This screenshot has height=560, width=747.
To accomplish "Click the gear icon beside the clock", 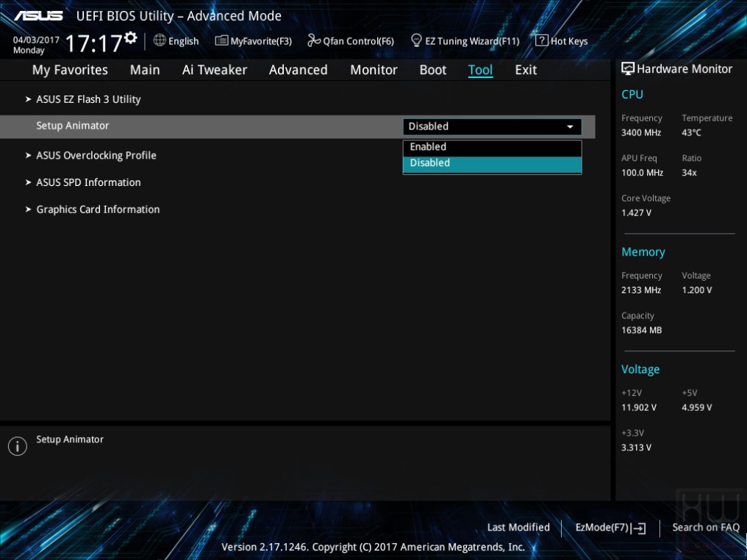I will (x=131, y=37).
